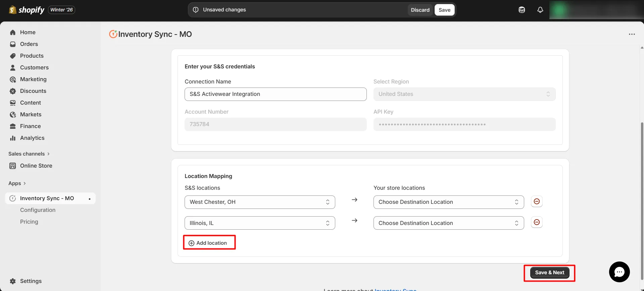Screen dimensions: 644x291
Task: Click the API Key field
Action: [x=464, y=124]
